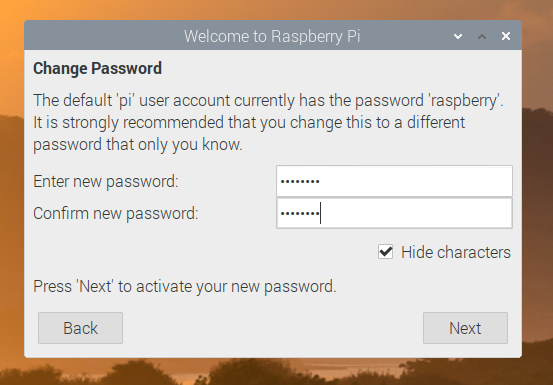Click empty space right of the confirm password dots

[x=416, y=213]
